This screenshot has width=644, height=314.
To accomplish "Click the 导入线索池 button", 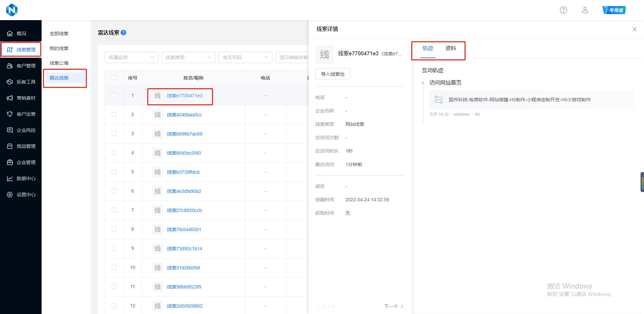I will click(332, 74).
